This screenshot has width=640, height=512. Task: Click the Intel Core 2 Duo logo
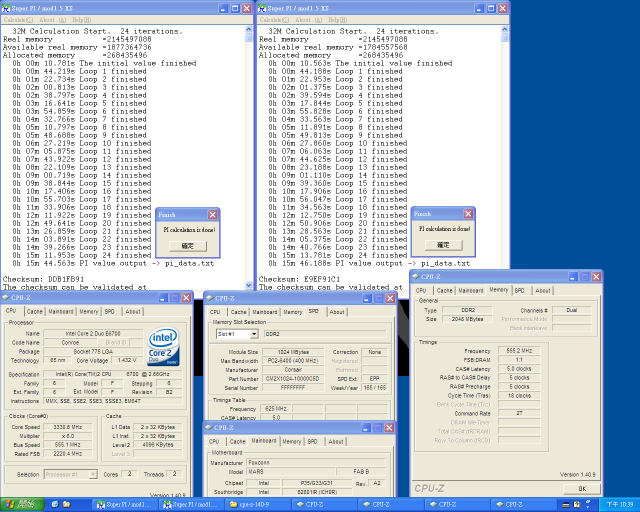pyautogui.click(x=163, y=346)
